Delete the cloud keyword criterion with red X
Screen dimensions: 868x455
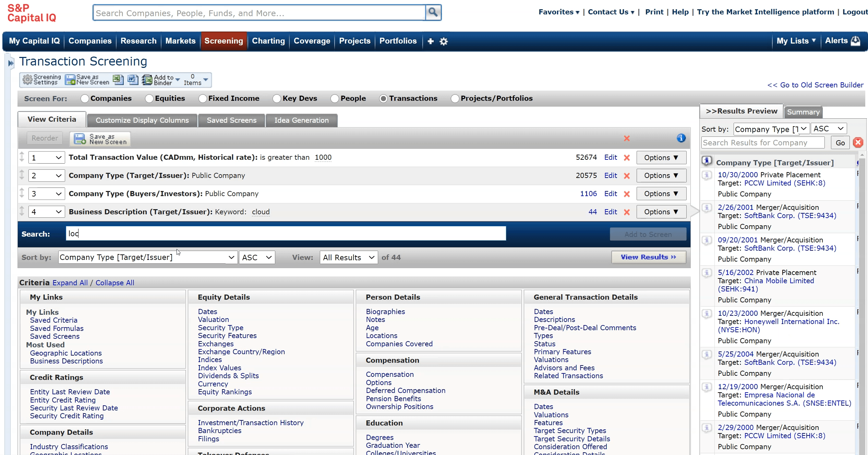tap(627, 212)
